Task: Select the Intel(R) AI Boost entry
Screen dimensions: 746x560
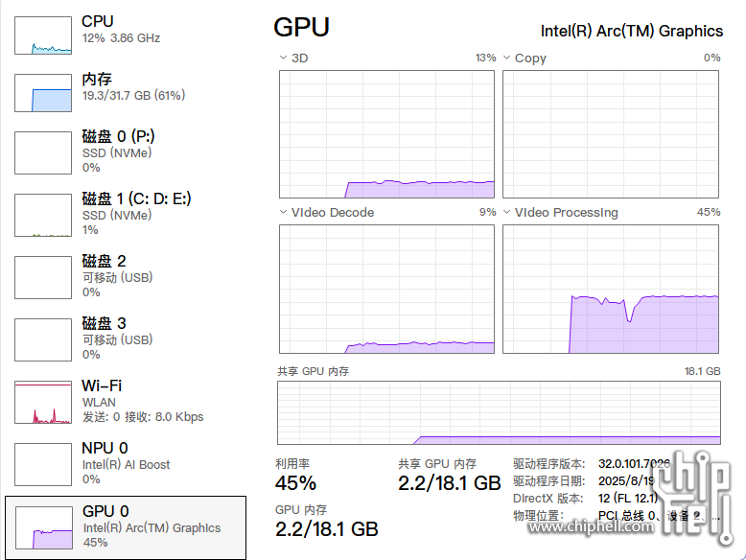Action: click(x=126, y=464)
